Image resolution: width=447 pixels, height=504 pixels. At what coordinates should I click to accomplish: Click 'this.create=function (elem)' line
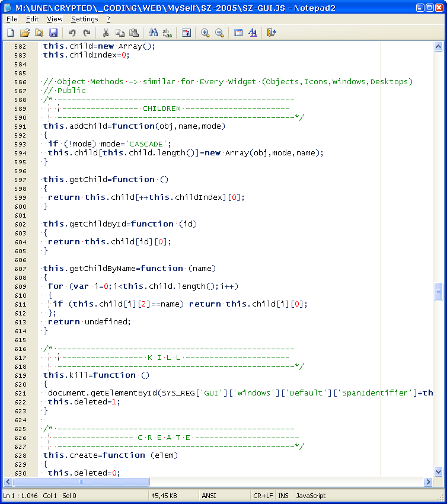tap(110, 455)
